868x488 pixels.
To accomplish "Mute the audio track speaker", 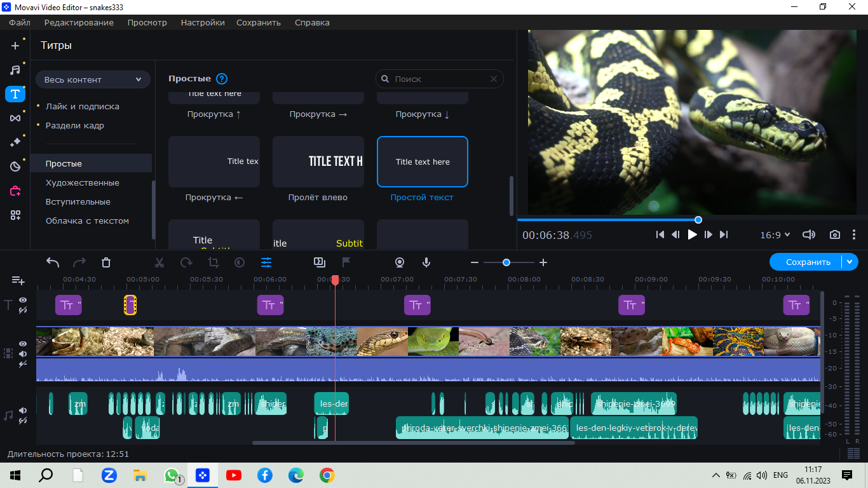I will tap(23, 410).
